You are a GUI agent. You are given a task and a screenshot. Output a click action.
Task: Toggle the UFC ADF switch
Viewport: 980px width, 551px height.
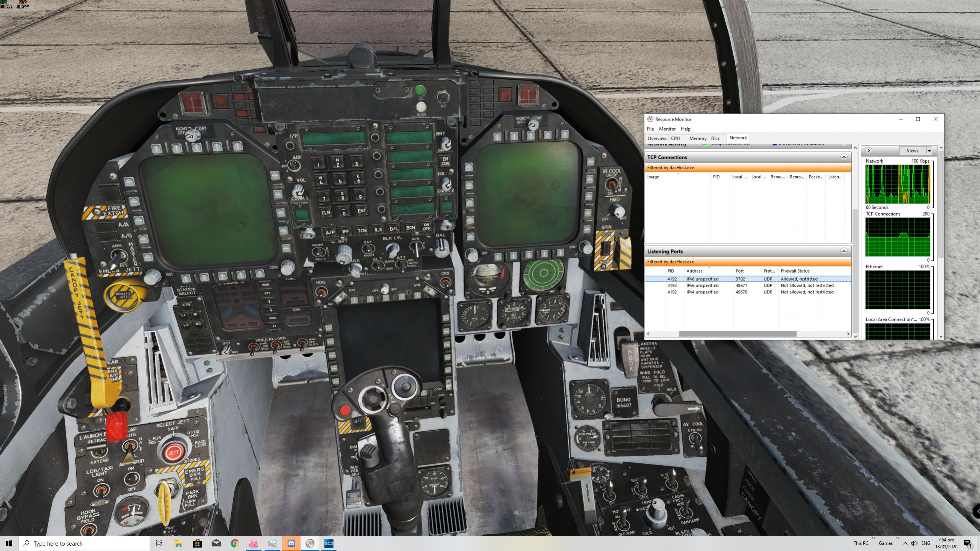(x=294, y=165)
